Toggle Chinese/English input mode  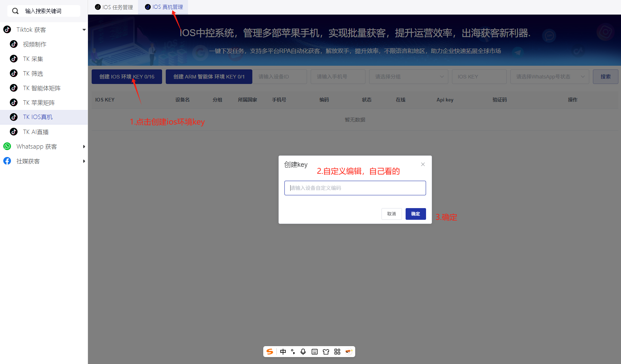[283, 352]
